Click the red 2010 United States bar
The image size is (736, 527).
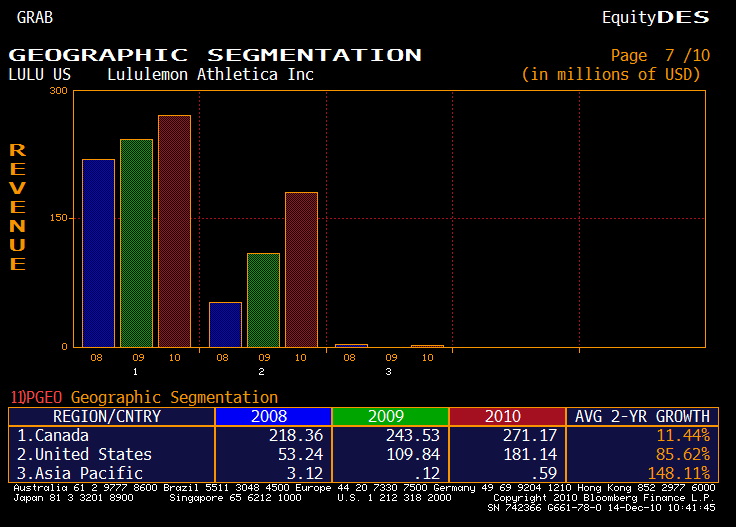[301, 270]
